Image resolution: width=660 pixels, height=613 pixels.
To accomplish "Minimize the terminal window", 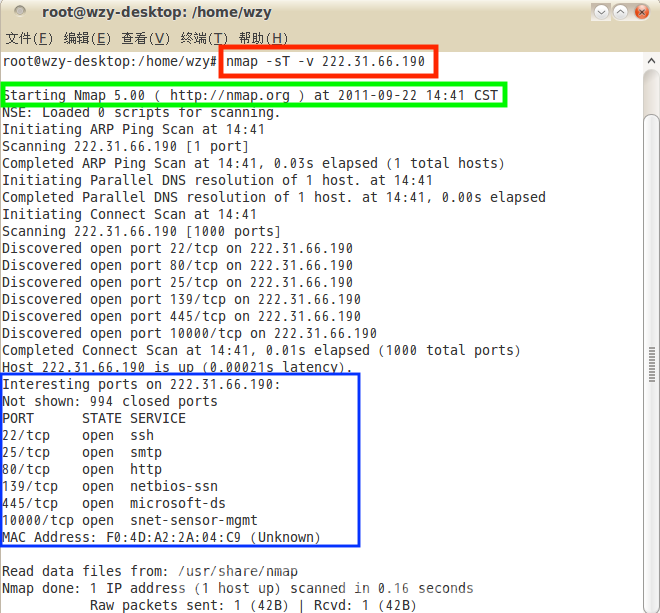I will pyautogui.click(x=601, y=12).
